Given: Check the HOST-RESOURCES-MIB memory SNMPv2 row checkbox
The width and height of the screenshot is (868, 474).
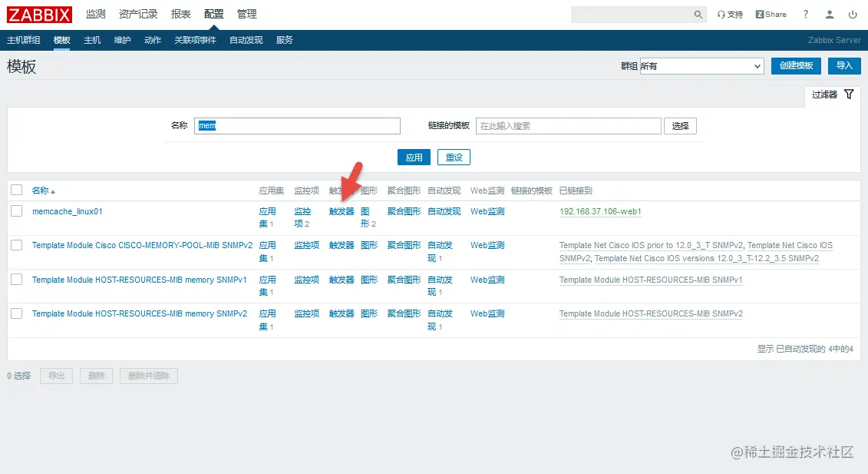Looking at the screenshot, I should pyautogui.click(x=17, y=313).
